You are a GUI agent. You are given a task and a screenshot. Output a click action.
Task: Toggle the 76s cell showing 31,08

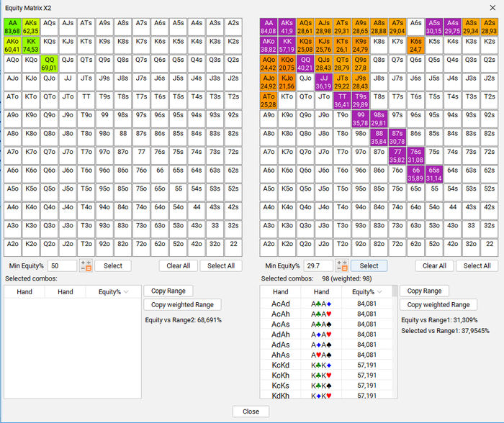(416, 155)
